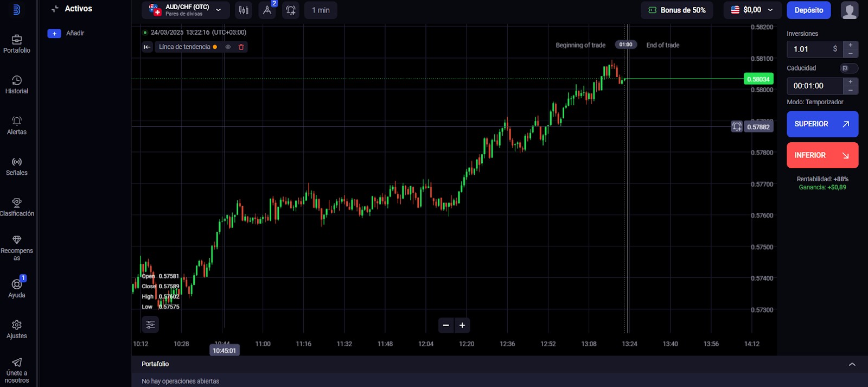
Task: Click the 'End of trade' label
Action: 663,46
